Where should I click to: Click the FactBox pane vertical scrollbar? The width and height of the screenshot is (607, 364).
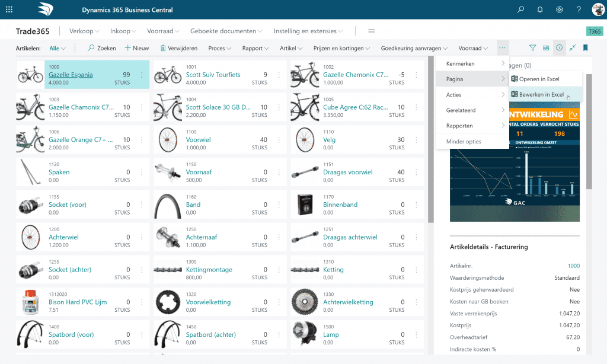click(x=589, y=132)
